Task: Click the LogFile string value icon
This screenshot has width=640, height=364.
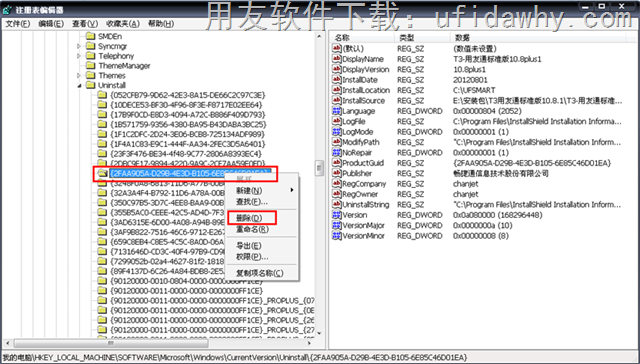Action: 336,122
